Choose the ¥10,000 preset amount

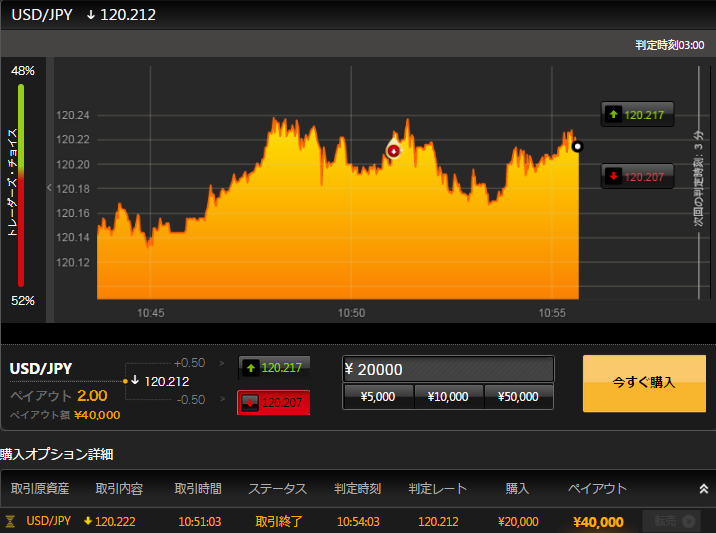pos(448,396)
